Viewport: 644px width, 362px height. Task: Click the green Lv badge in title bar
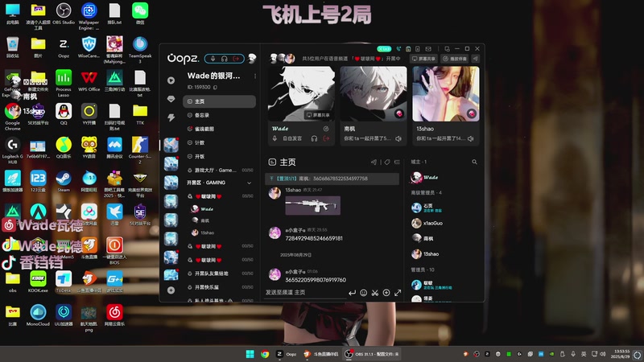pos(384,49)
